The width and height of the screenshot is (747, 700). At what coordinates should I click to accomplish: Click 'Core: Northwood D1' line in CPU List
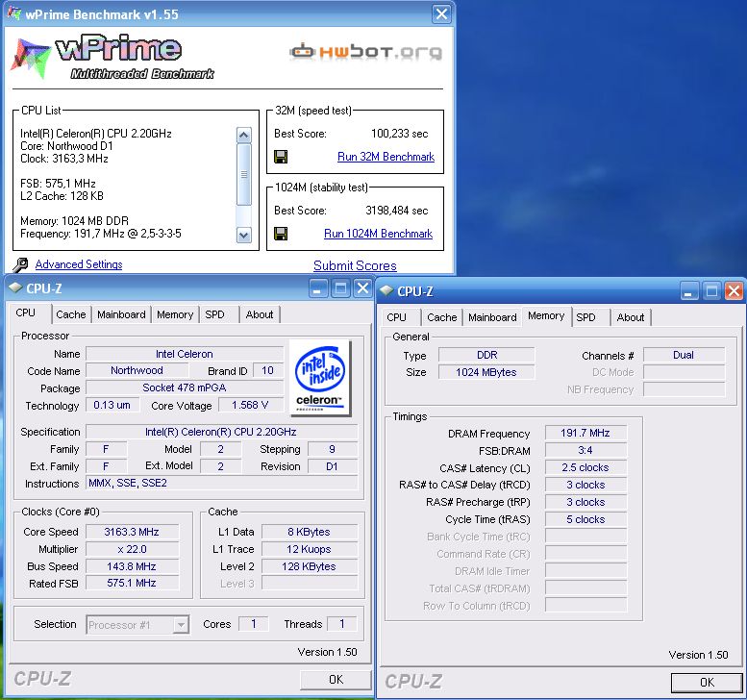(x=66, y=146)
